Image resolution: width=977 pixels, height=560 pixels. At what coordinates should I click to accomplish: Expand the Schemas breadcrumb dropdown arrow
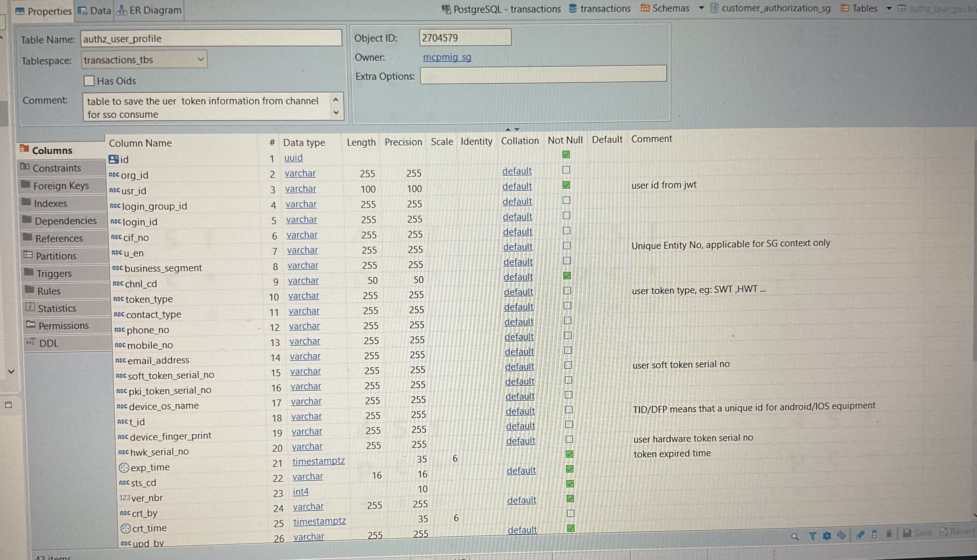coord(701,8)
